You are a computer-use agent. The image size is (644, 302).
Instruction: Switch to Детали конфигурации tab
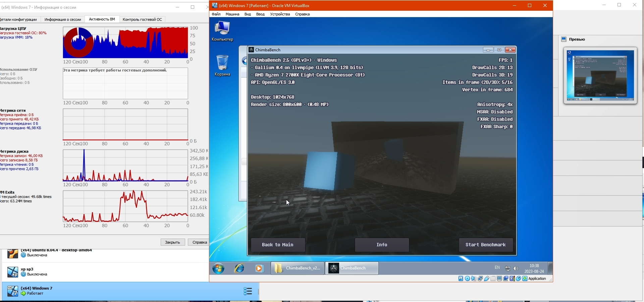[x=19, y=19]
